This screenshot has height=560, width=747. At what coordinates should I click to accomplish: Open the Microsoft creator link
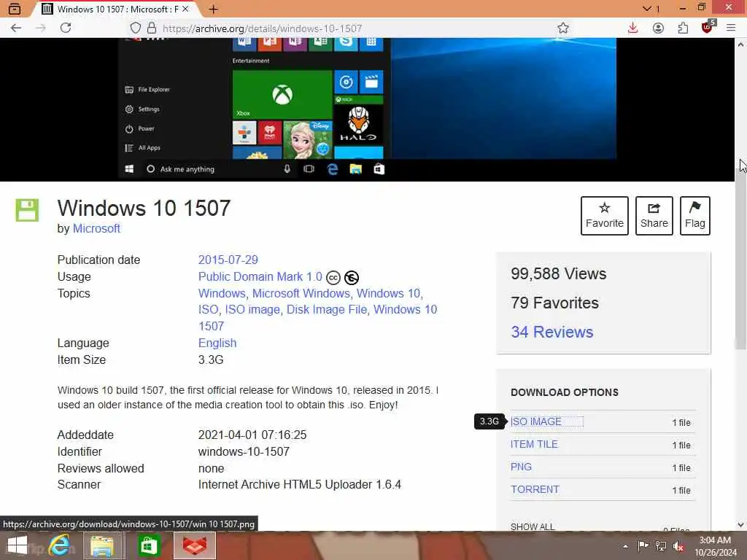coord(96,228)
